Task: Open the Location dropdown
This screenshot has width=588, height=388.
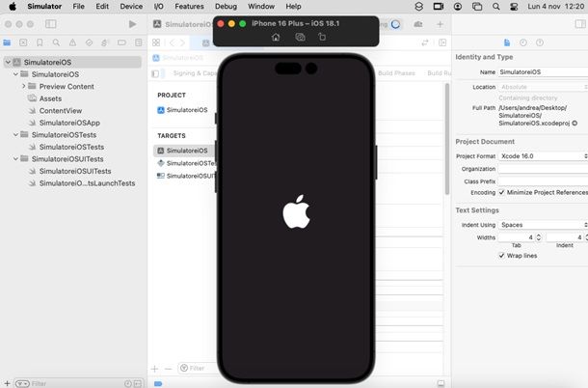Action: pos(543,87)
